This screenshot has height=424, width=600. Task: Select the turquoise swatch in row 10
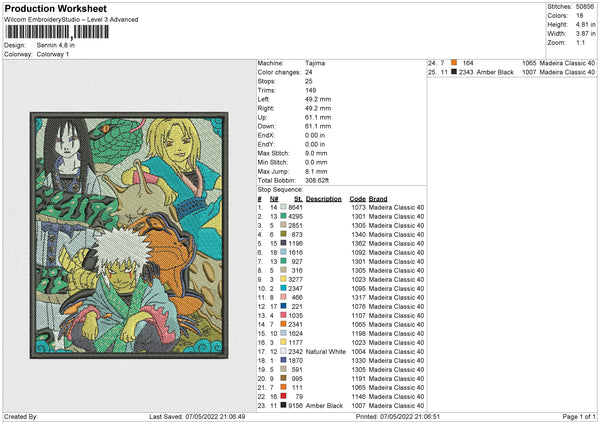point(283,288)
